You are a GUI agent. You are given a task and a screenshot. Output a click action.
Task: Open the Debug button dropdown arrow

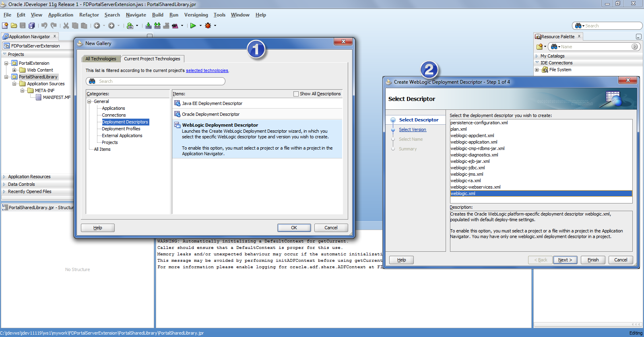[x=215, y=26]
